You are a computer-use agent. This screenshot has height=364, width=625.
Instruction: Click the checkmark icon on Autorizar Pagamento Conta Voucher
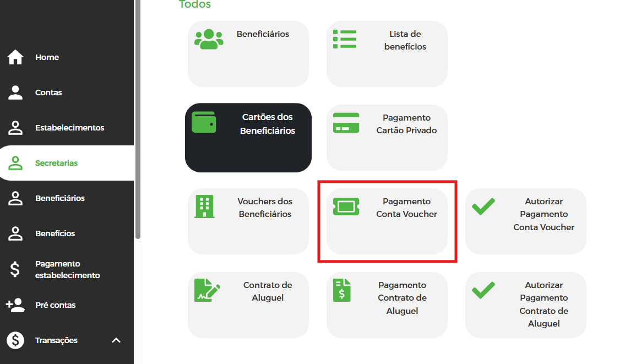(x=483, y=207)
